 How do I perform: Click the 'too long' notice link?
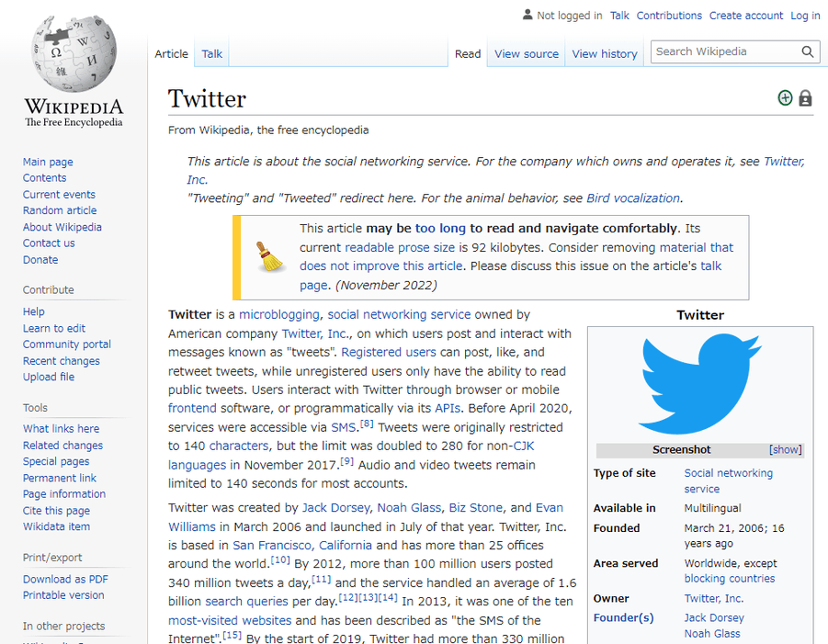click(x=440, y=228)
